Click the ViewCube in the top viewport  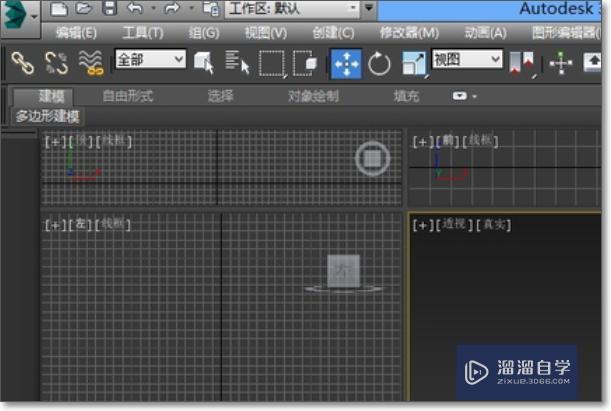[x=373, y=158]
